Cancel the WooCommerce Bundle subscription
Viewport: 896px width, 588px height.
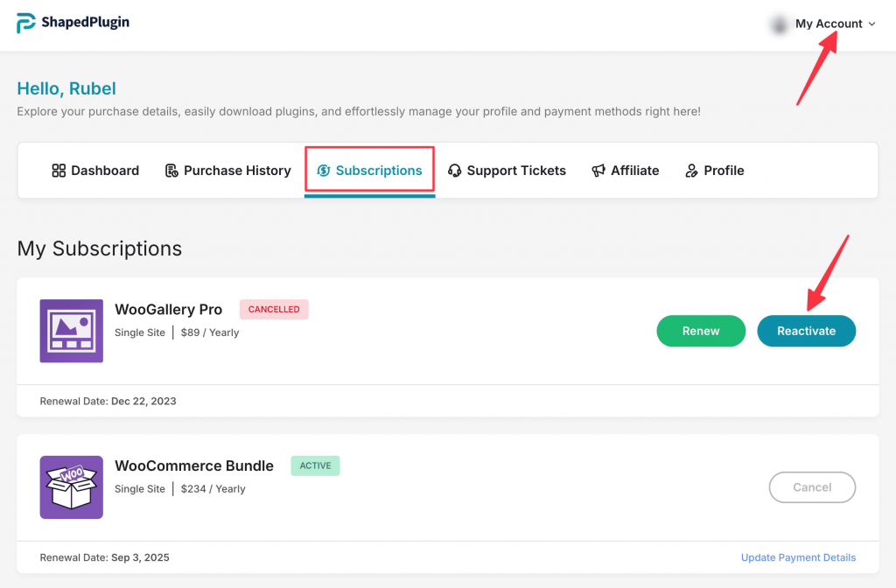tap(812, 487)
